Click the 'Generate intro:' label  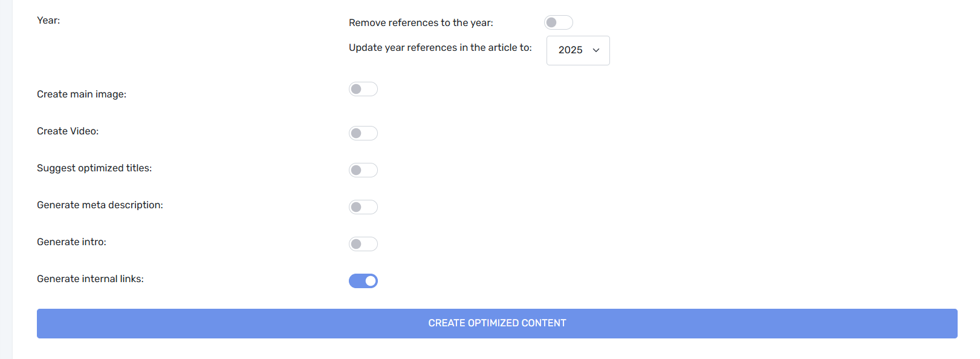coord(71,242)
